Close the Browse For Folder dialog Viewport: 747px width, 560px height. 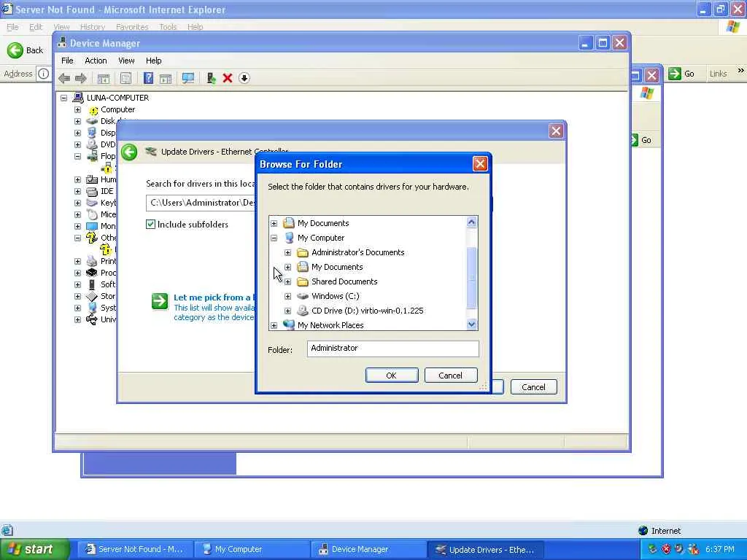(480, 164)
